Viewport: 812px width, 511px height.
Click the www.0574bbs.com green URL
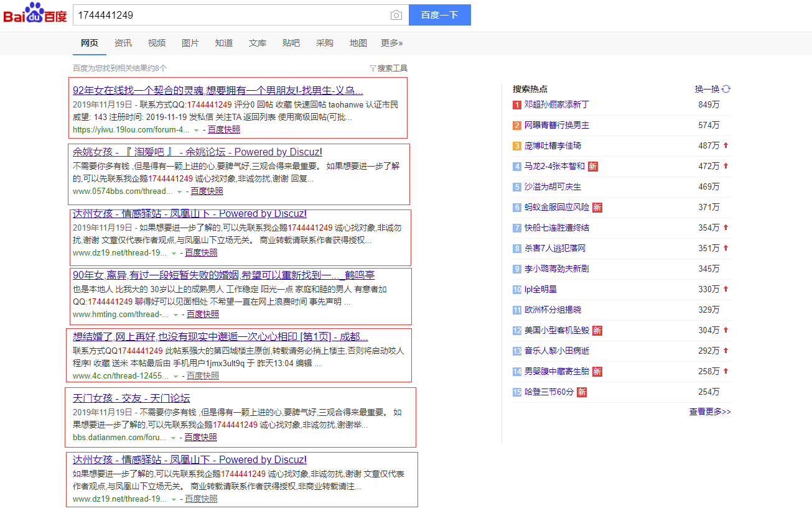(123, 191)
